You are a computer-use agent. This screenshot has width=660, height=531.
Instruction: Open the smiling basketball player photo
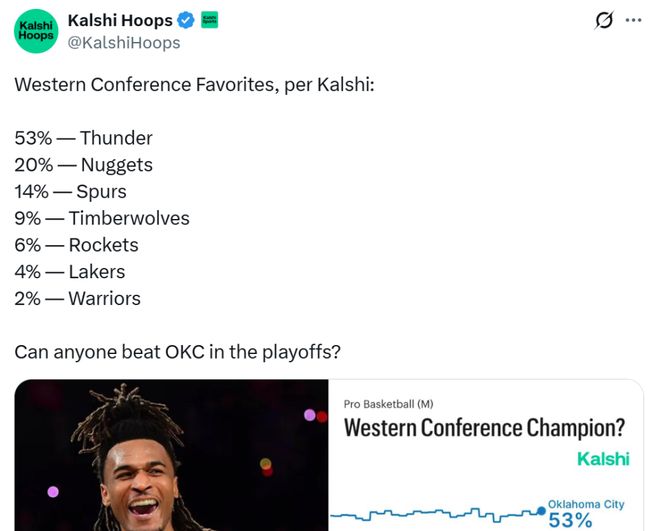170,456
